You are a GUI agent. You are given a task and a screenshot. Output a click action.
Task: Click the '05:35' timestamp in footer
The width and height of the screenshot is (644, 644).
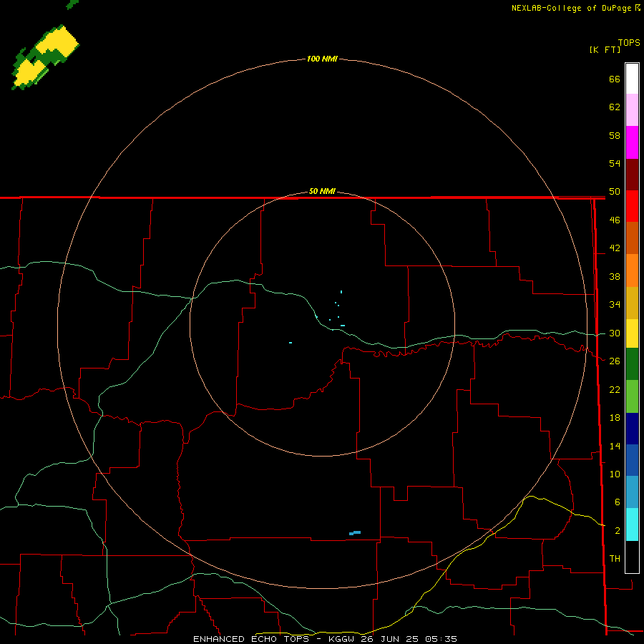tap(441, 639)
